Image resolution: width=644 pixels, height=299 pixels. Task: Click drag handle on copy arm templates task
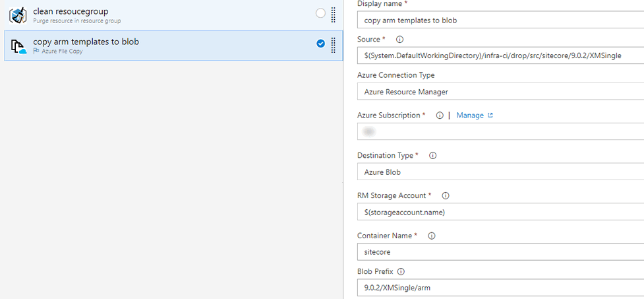(x=334, y=45)
